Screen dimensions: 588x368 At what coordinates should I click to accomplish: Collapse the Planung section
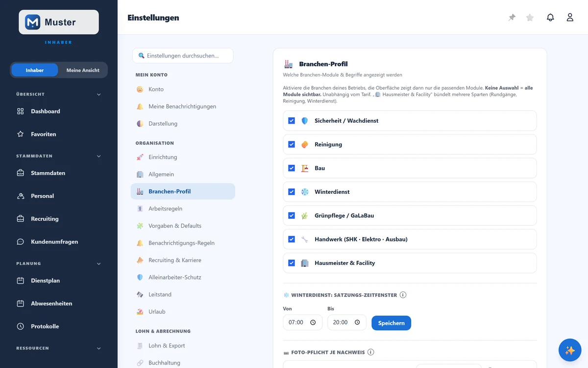pos(59,263)
